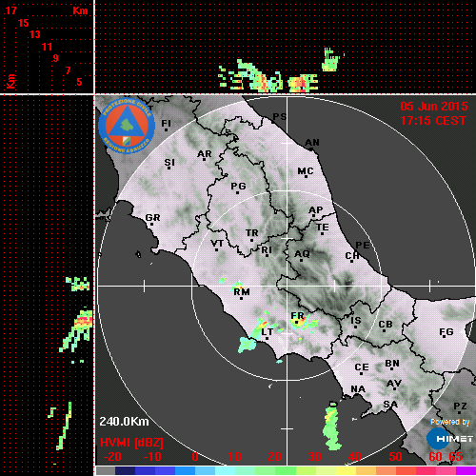
Task: Click the PG city label
Action: 238,186
